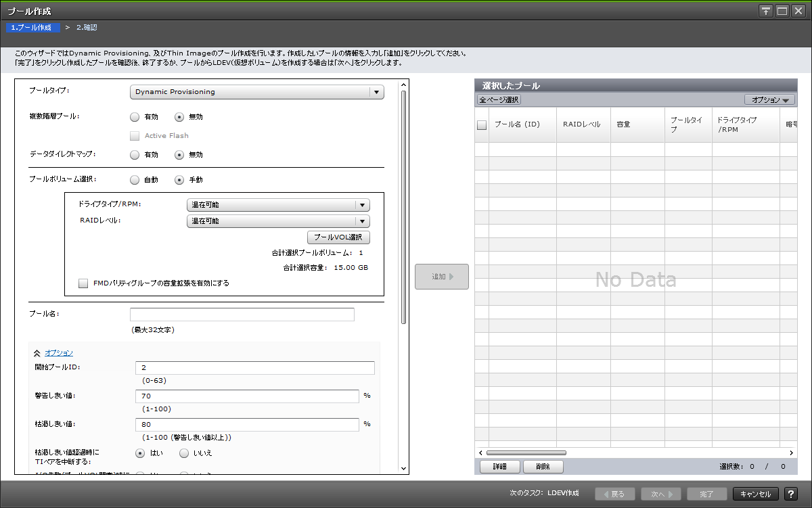This screenshot has height=508, width=812.
Task: Cancel the wizard with キャンセル
Action: coord(754,494)
